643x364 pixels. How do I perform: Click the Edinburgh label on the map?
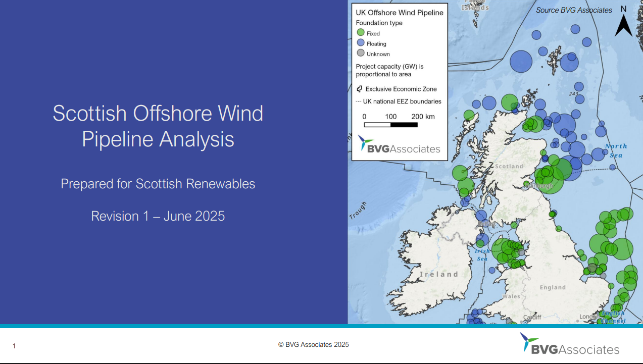539,186
